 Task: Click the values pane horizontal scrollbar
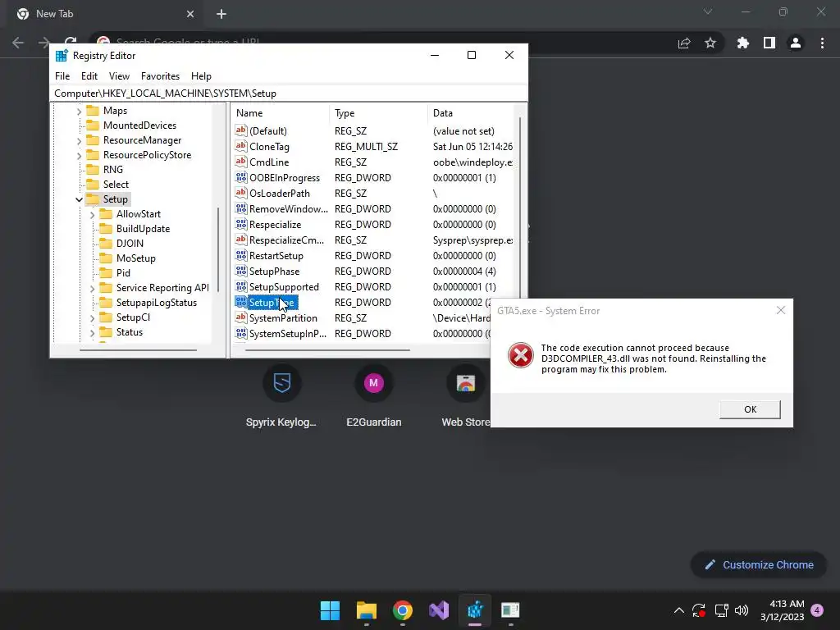pos(327,349)
